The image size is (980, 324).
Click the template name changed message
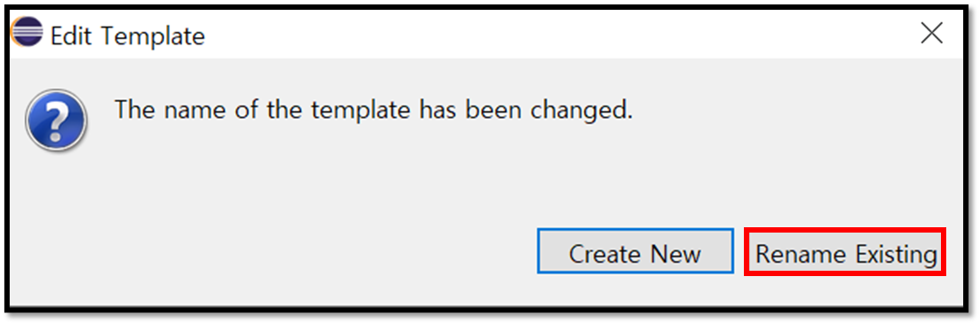[374, 111]
